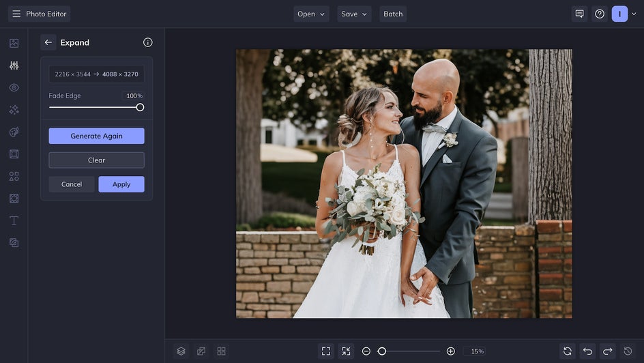Click the zoom out minus icon

366,351
